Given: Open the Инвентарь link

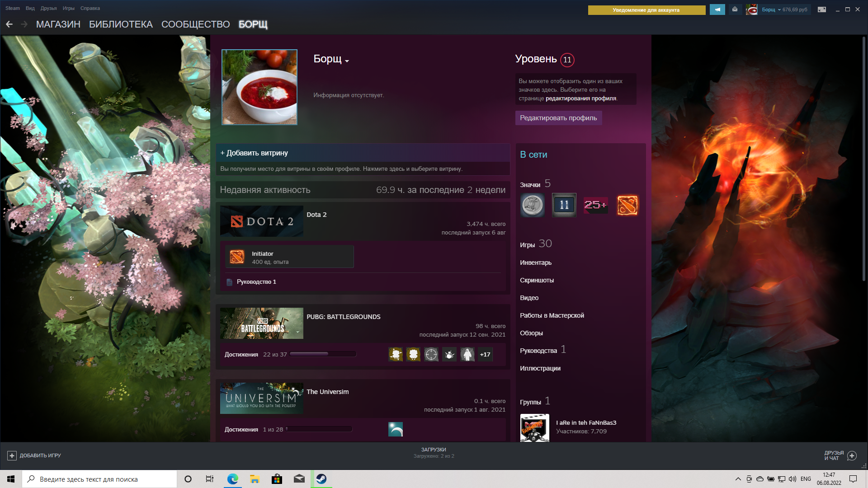Looking at the screenshot, I should [536, 263].
